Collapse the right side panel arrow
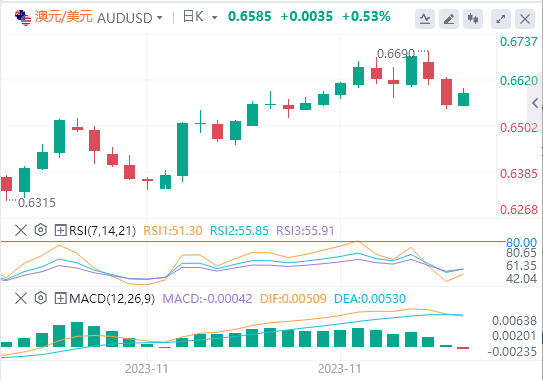Viewport: 543px width, 380px height. [x=535, y=103]
